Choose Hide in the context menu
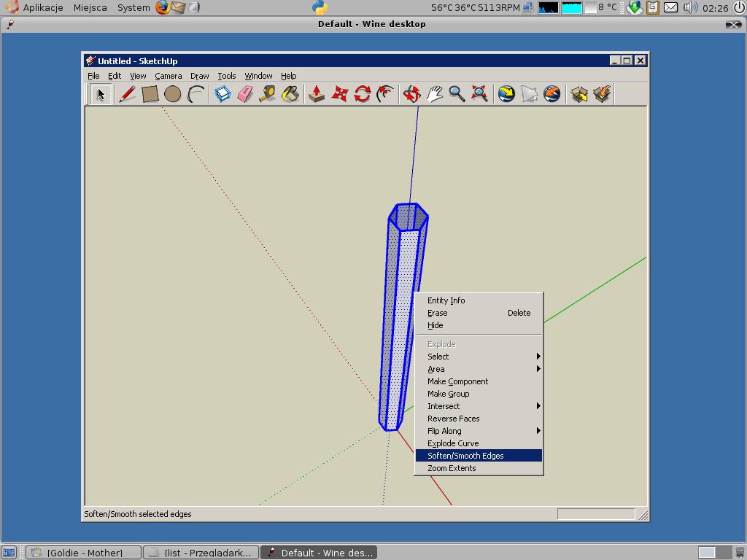 pyautogui.click(x=479, y=325)
